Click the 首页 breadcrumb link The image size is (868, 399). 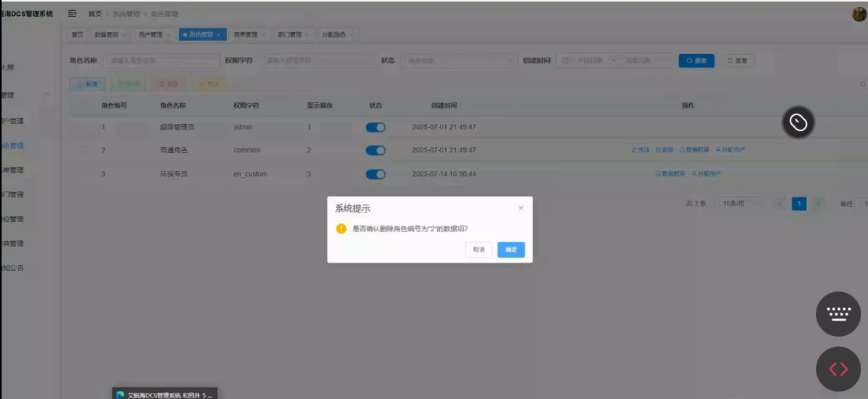(95, 14)
